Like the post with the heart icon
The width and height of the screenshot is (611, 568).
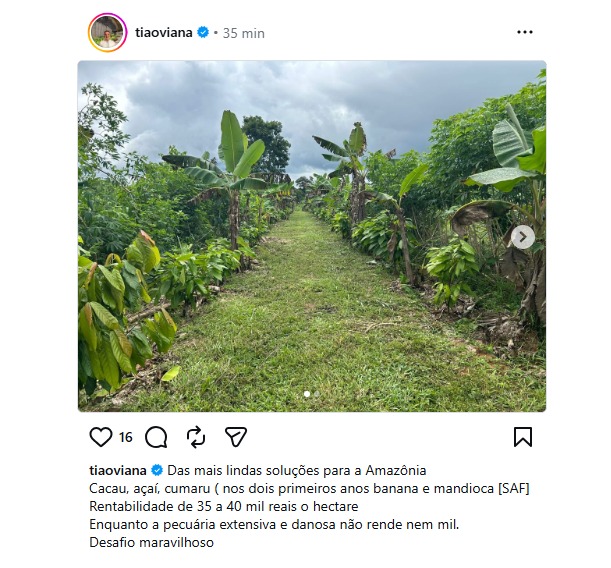click(x=101, y=437)
